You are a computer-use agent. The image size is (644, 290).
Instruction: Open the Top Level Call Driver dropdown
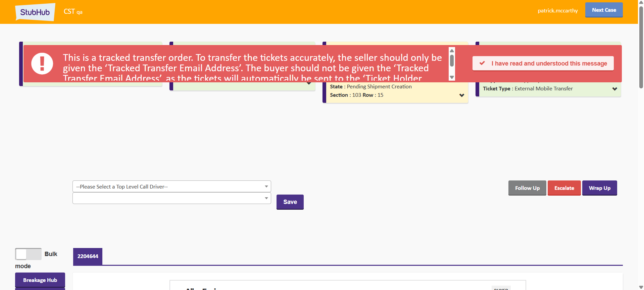[x=171, y=187]
